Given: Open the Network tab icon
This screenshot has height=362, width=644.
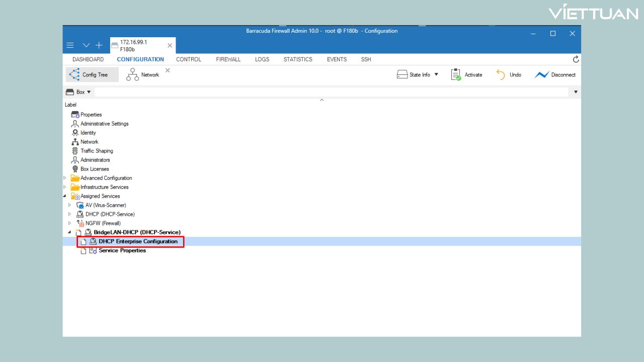Looking at the screenshot, I should [x=133, y=75].
